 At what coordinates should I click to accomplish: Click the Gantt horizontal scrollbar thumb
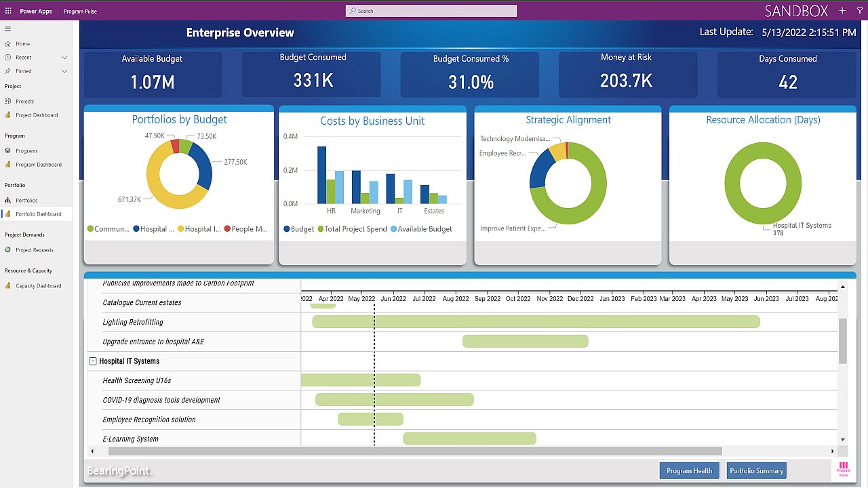pyautogui.click(x=415, y=451)
